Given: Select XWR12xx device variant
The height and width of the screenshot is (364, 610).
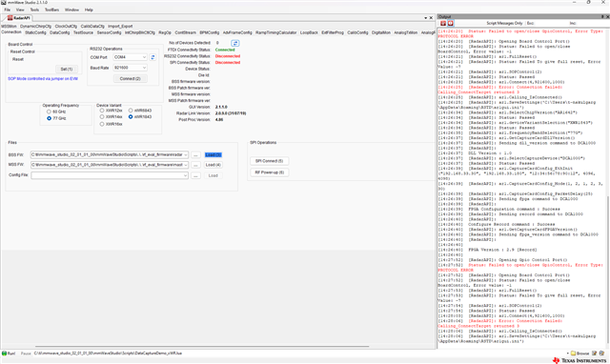Looking at the screenshot, I should [x=102, y=111].
